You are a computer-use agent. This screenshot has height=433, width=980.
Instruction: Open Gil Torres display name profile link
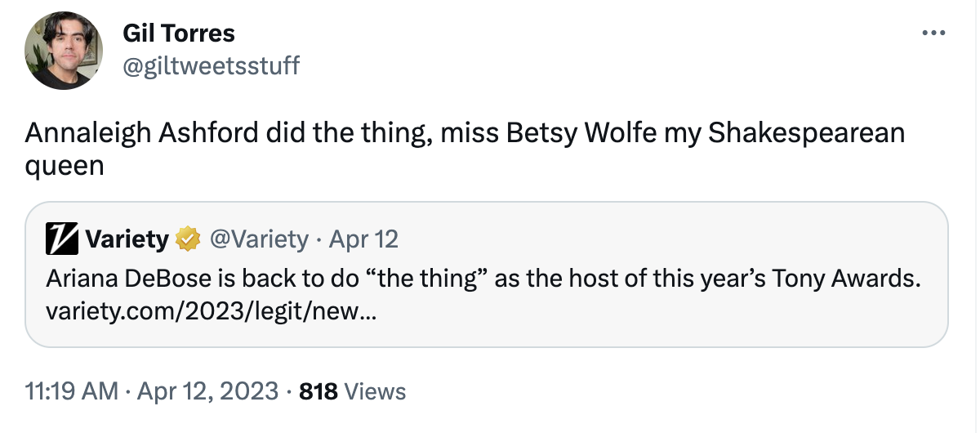178,33
